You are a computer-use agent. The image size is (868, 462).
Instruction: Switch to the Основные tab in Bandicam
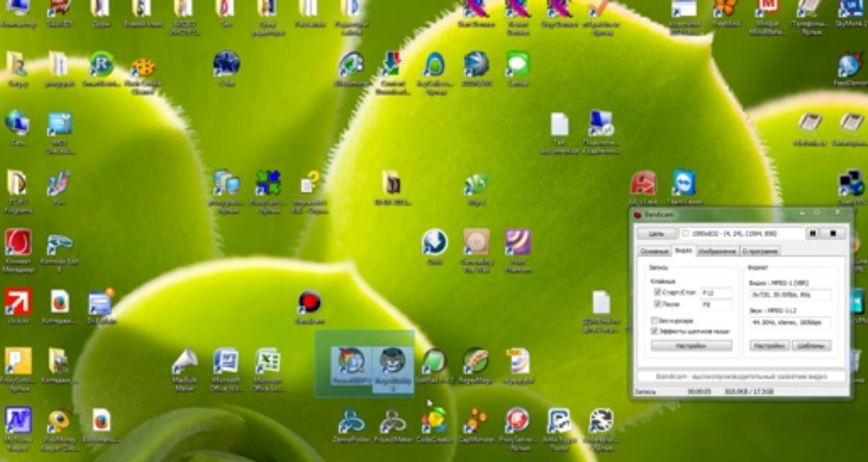point(654,251)
